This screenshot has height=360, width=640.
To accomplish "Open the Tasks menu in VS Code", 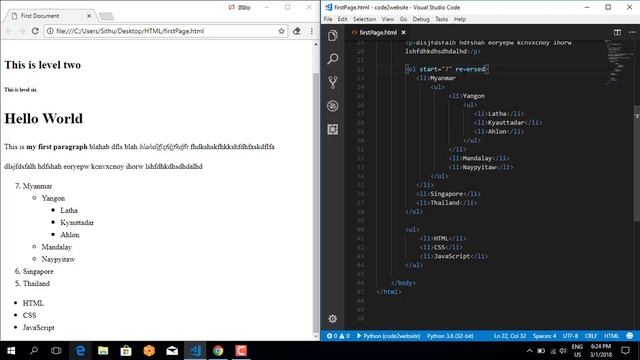I will pos(441,19).
